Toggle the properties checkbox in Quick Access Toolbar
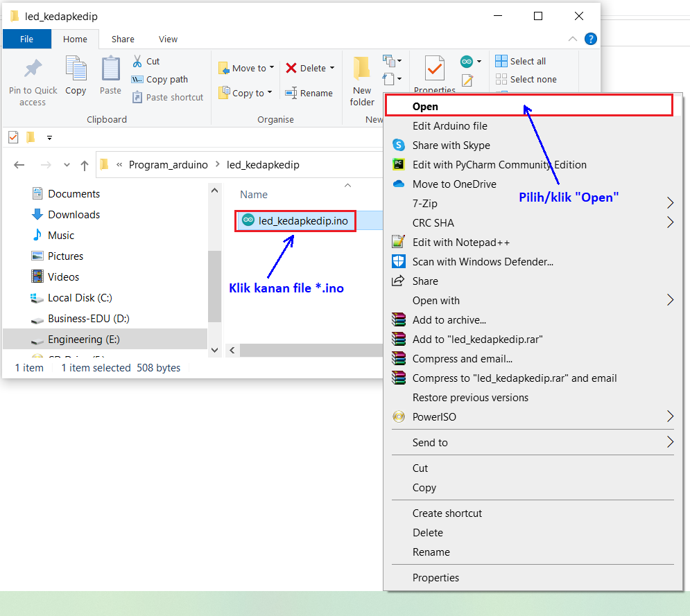The height and width of the screenshot is (616, 690). point(13,138)
